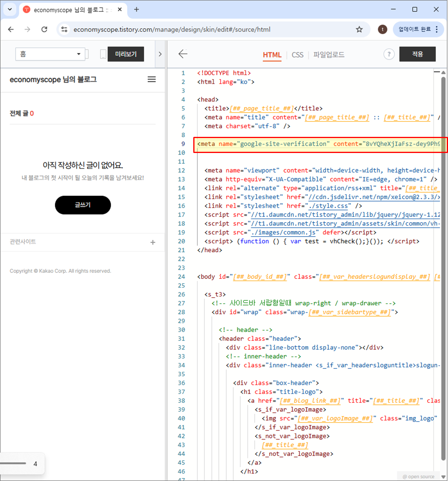This screenshot has width=448, height=481.
Task: Click the <html lang="ko"> line
Action: (226, 82)
